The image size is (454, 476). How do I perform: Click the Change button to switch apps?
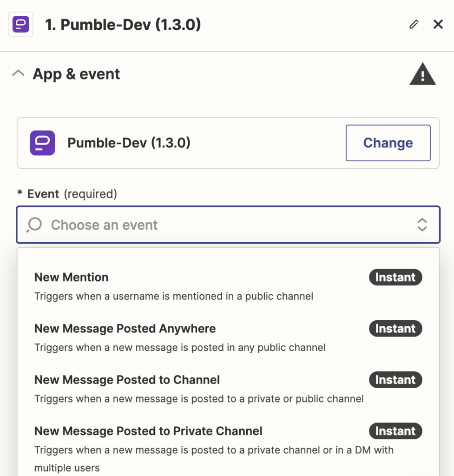(x=388, y=143)
